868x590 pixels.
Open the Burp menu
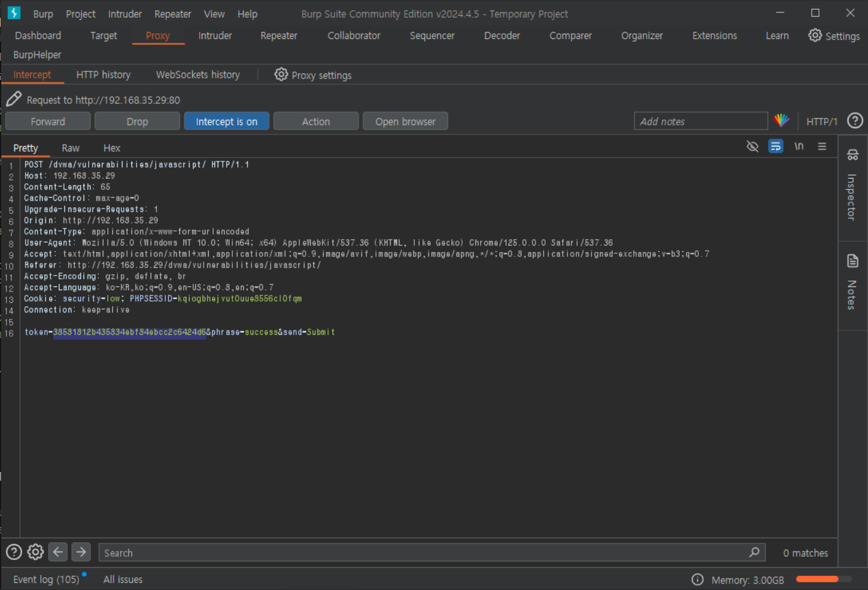click(x=43, y=13)
